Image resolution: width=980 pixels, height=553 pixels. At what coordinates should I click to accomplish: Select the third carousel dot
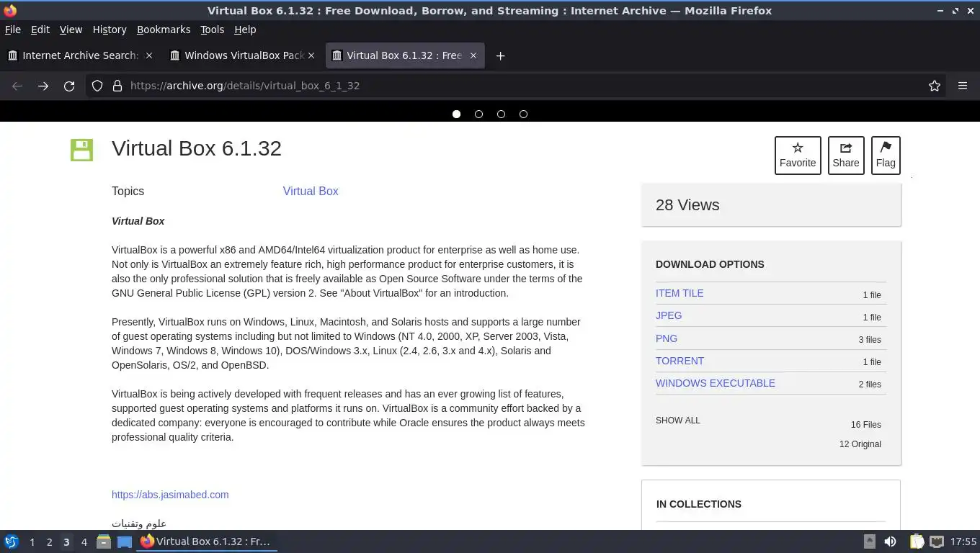501,114
